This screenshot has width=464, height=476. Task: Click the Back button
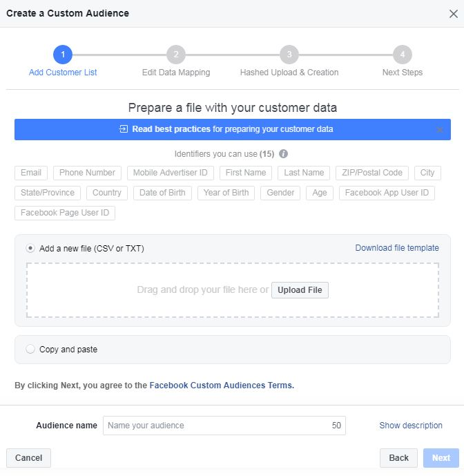[398, 458]
